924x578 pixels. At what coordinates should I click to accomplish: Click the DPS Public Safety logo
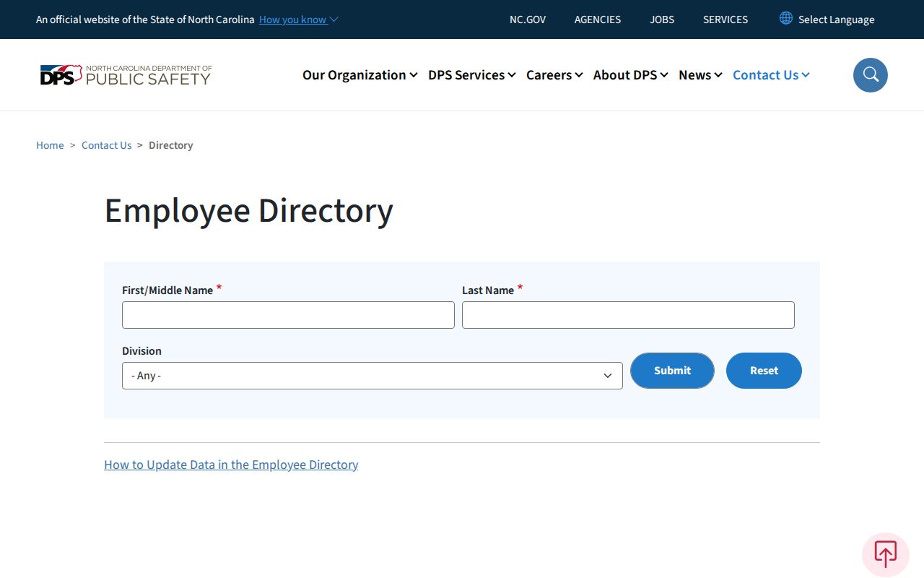pos(126,75)
